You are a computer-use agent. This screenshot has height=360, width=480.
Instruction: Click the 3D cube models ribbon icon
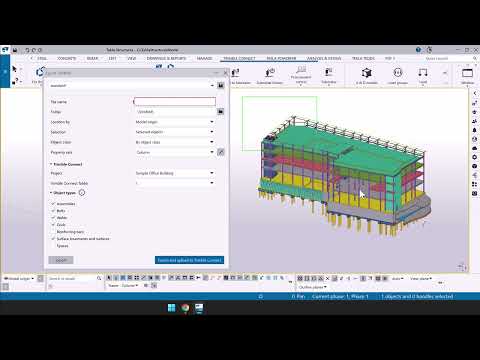[x=367, y=73]
